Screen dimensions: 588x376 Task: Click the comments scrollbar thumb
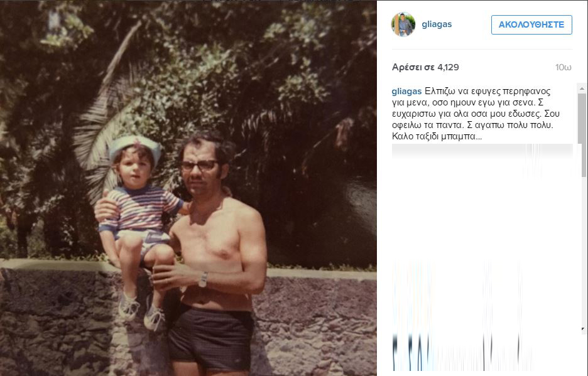pos(582,135)
